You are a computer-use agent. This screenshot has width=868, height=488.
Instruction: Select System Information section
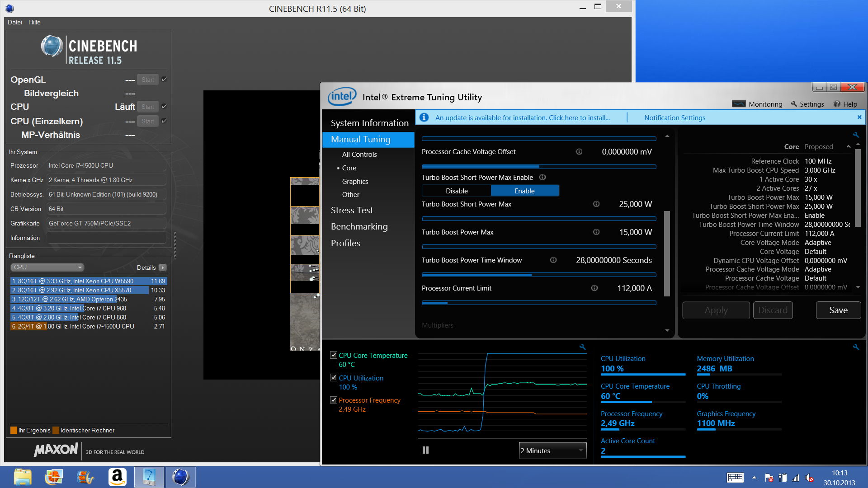pos(369,123)
